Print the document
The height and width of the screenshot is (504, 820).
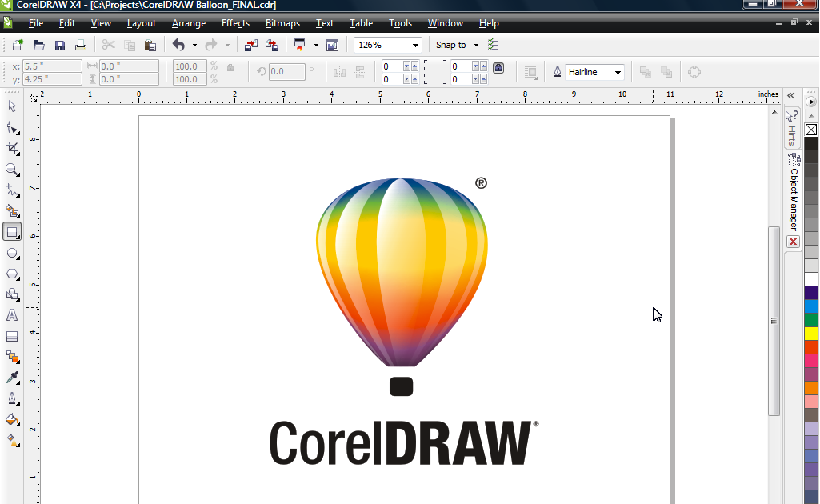(x=81, y=45)
